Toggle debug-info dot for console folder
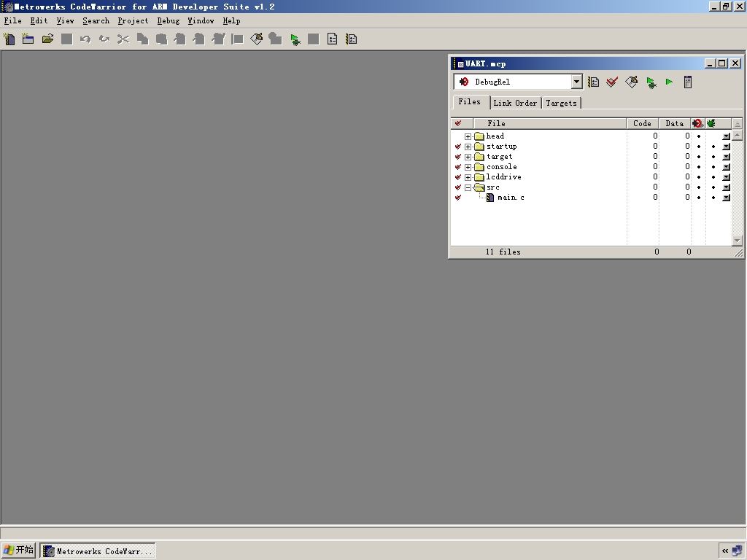747x560 pixels. 699,167
